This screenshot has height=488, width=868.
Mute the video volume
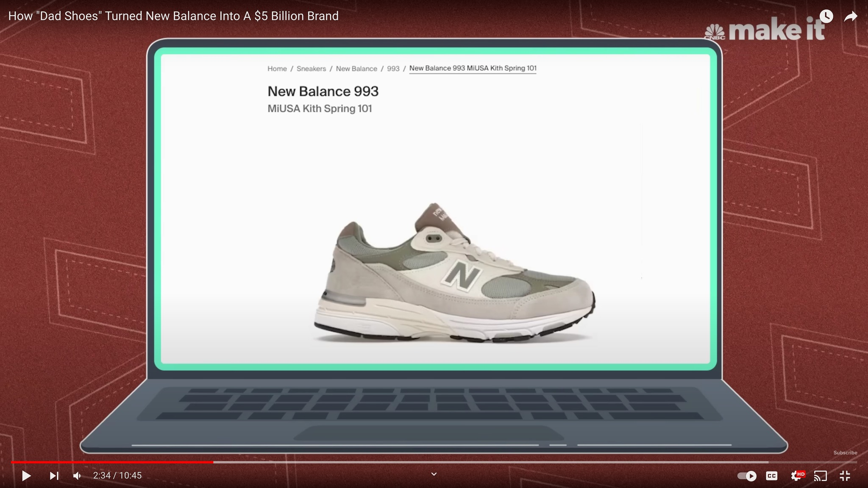coord(77,476)
